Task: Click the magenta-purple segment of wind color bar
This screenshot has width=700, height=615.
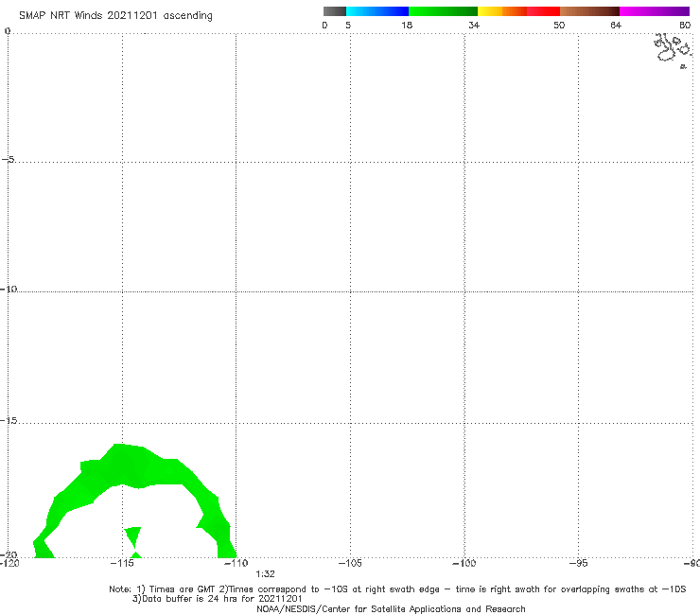Action: pyautogui.click(x=655, y=11)
